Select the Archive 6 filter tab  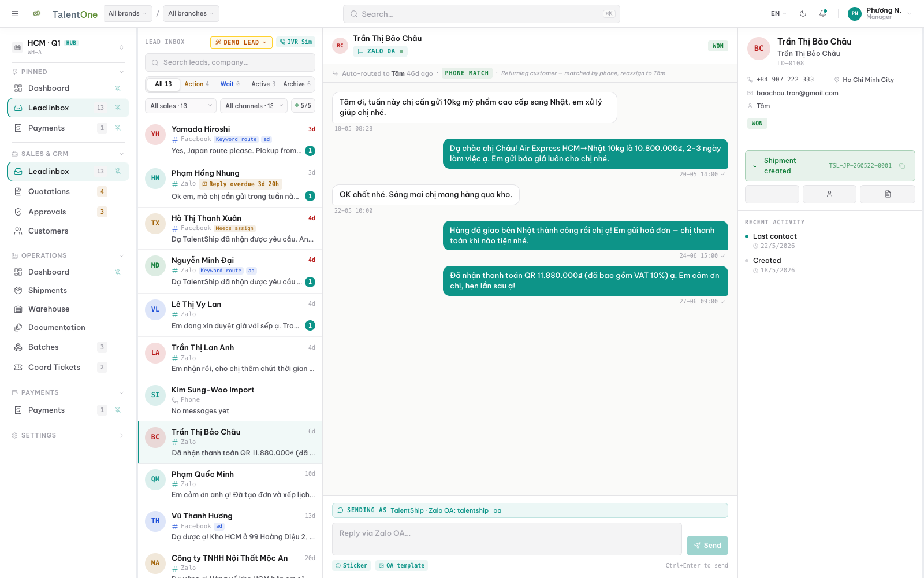pyautogui.click(x=297, y=84)
